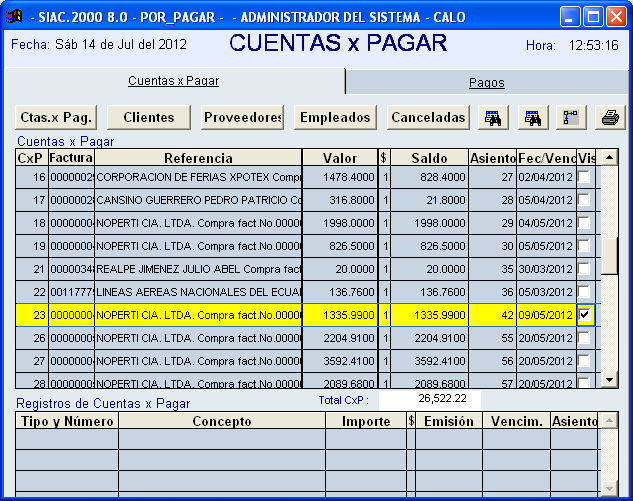Click the binoculars icon next to Canceladas
633x501 pixels.
click(x=493, y=117)
